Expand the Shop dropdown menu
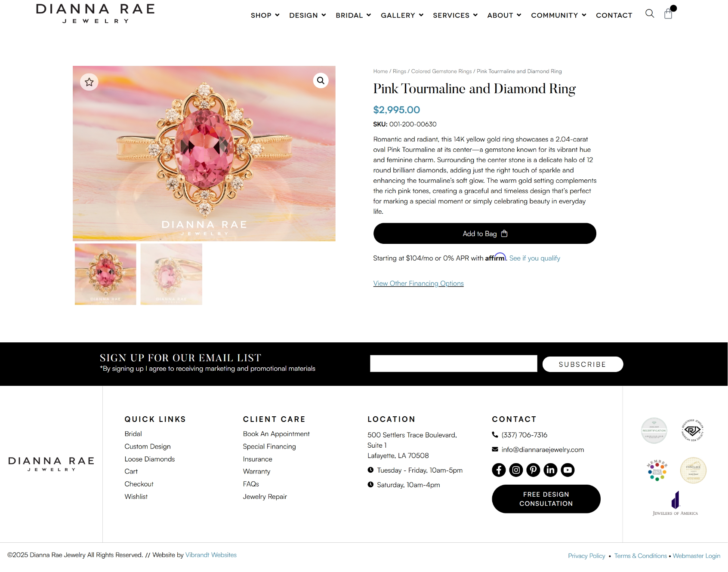Viewport: 728px width, 572px height. (265, 15)
